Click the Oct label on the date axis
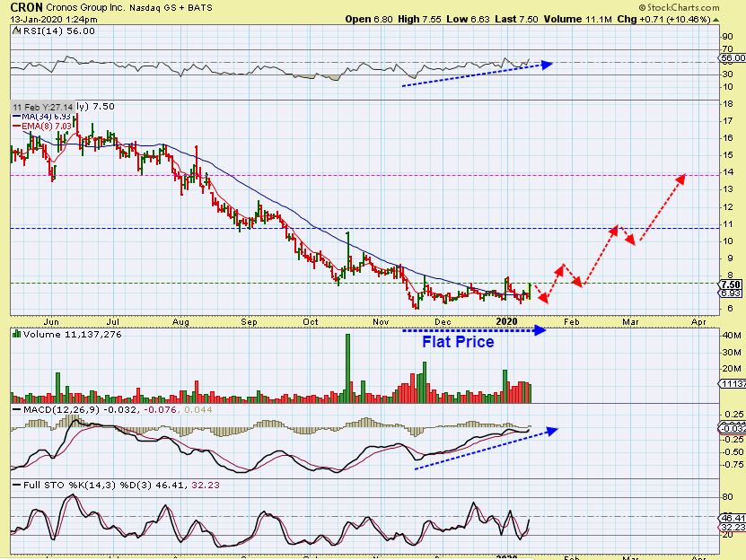 [311, 322]
